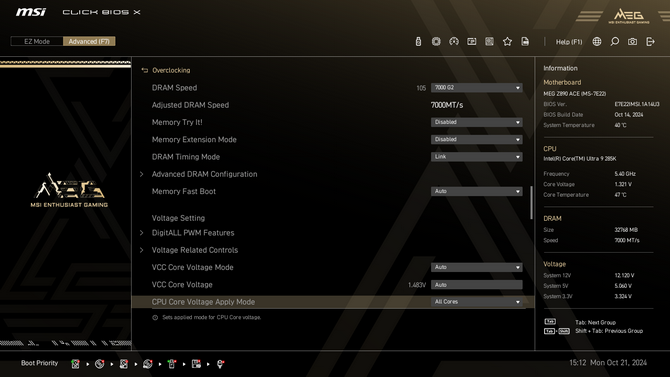Screen dimensions: 670x377
Task: Expand Advanced DRAM Configuration submenu
Action: coord(204,174)
